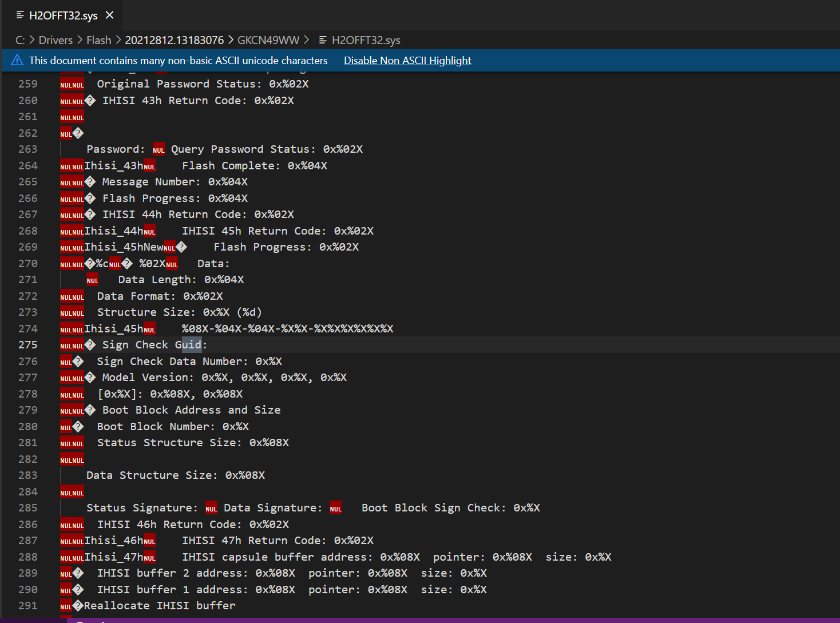This screenshot has height=623, width=840.
Task: Click the file icon in the H2OFFT32.sys tab
Action: point(20,15)
